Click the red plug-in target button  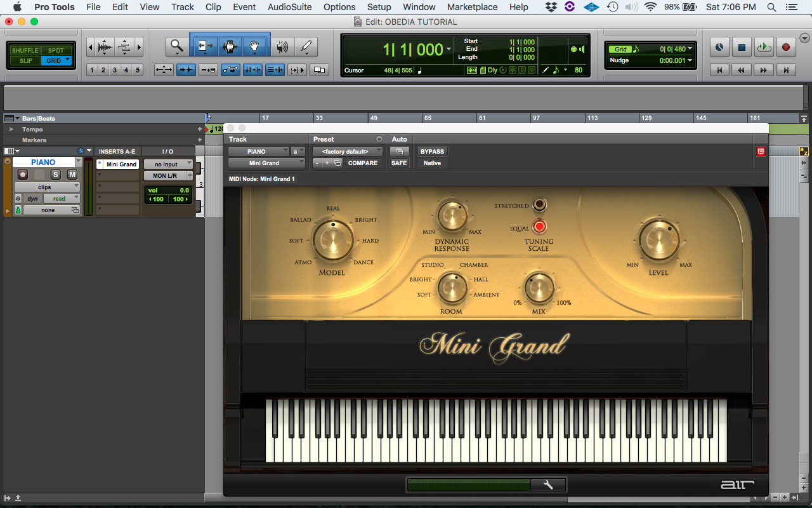point(761,151)
